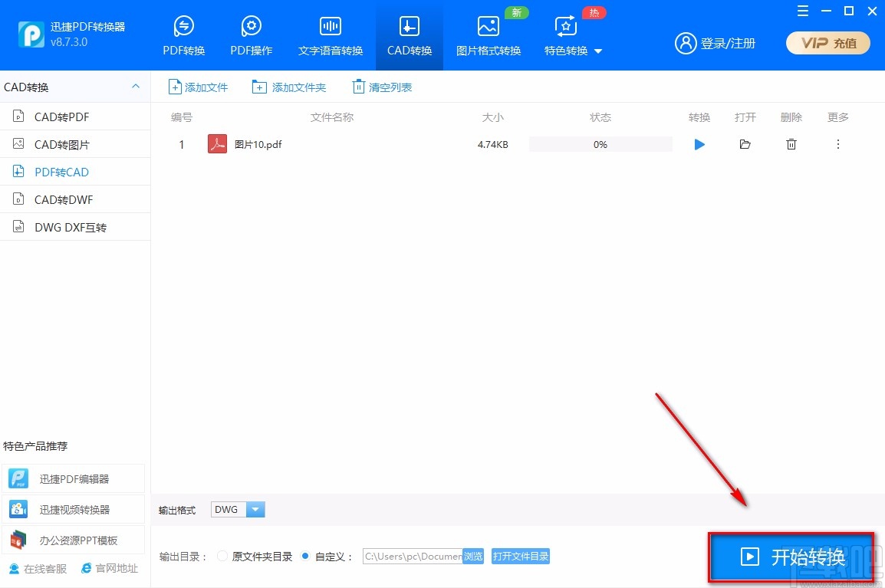Viewport: 885px width, 588px height.
Task: Click the 0% progress bar for 图片10.pdf
Action: 600,144
